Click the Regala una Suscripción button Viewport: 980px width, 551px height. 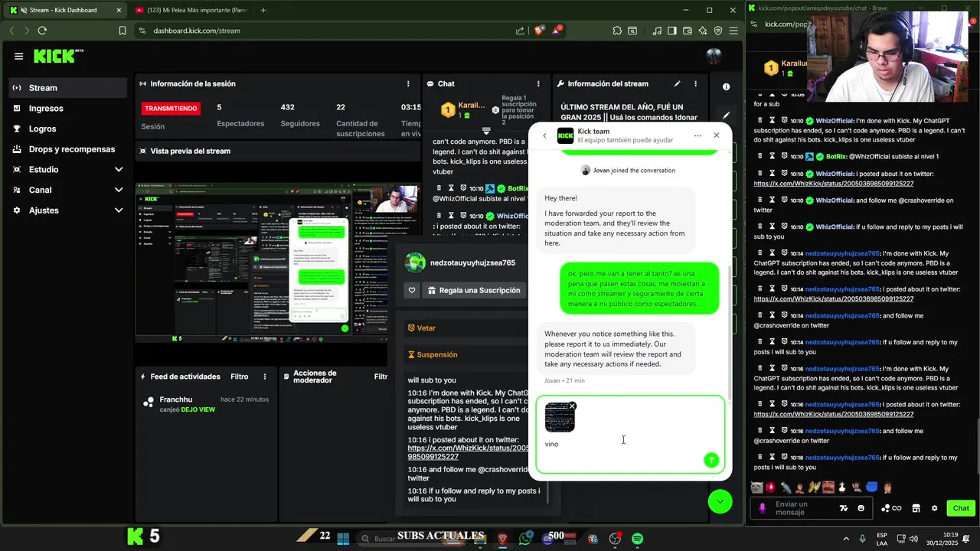(475, 291)
